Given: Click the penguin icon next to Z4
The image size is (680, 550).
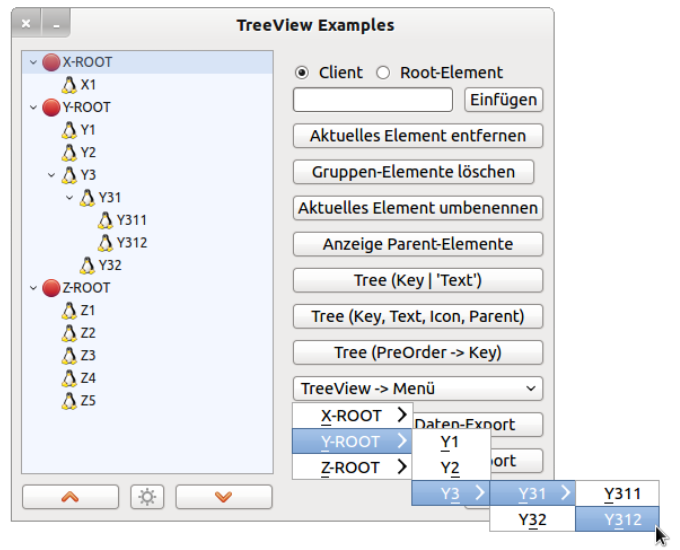Looking at the screenshot, I should tap(69, 378).
